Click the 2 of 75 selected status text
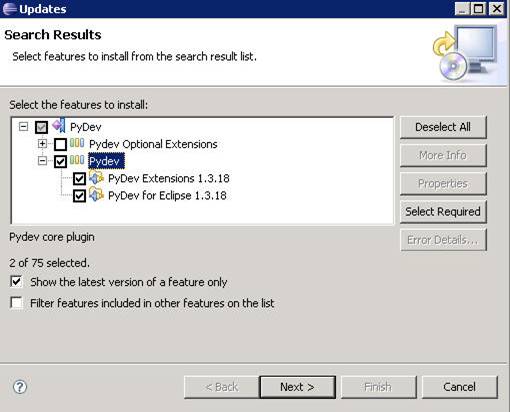Viewport: 510px width, 412px height. [49, 263]
